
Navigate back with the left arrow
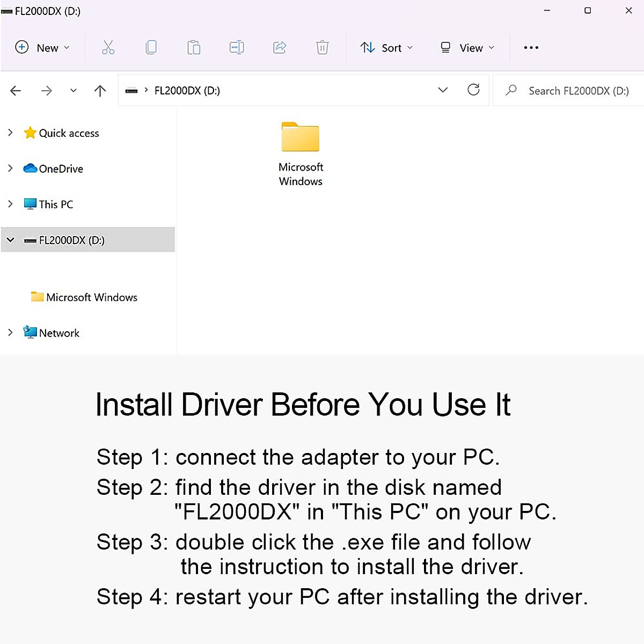coord(16,91)
